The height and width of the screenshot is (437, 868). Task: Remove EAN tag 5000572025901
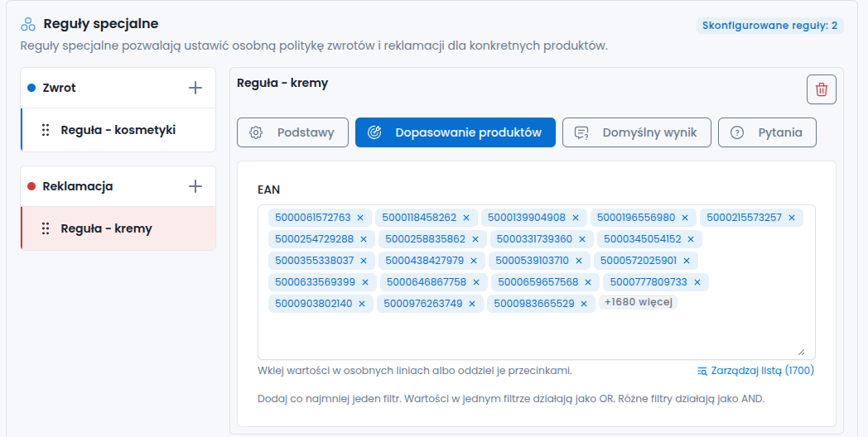click(687, 261)
